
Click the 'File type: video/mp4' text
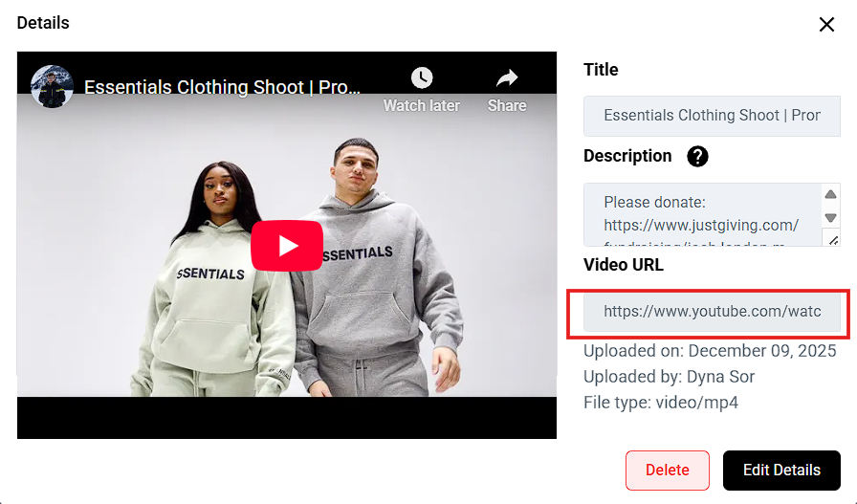click(661, 403)
